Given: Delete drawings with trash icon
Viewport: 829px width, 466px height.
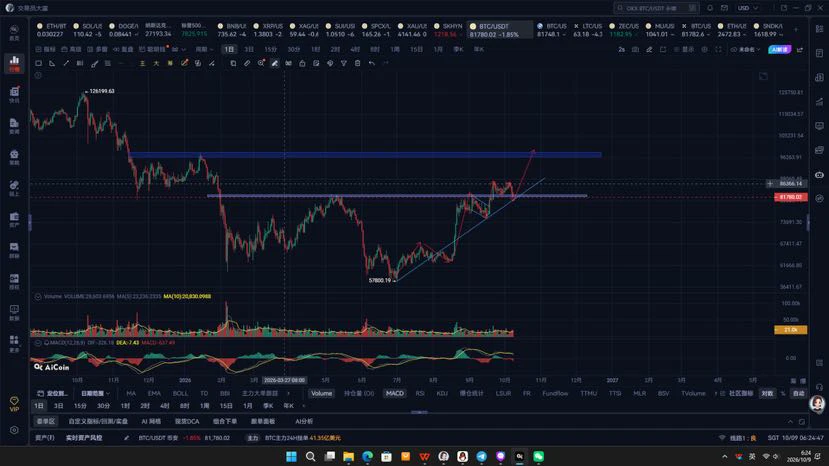Looking at the screenshot, I should point(357,63).
